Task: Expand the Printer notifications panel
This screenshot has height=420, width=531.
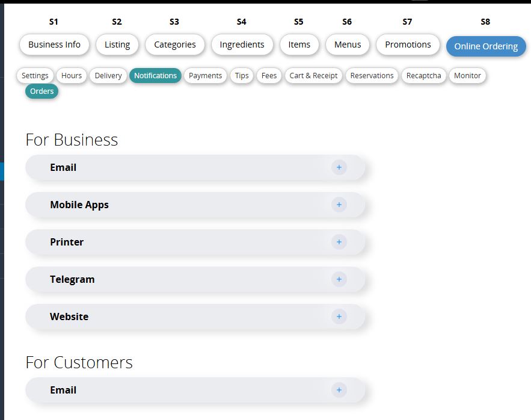Action: (x=67, y=242)
